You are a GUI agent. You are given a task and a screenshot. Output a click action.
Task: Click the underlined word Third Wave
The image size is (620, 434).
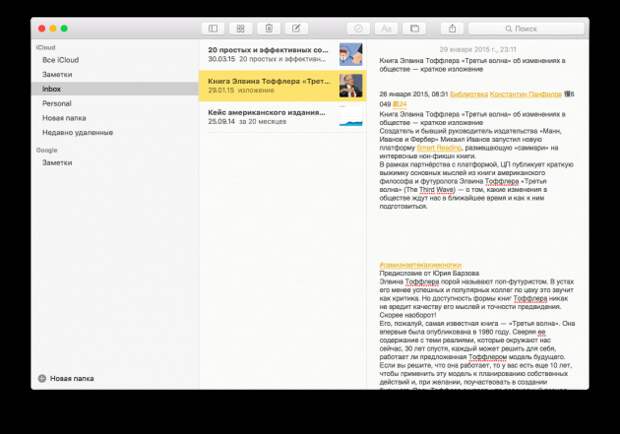pyautogui.click(x=437, y=190)
